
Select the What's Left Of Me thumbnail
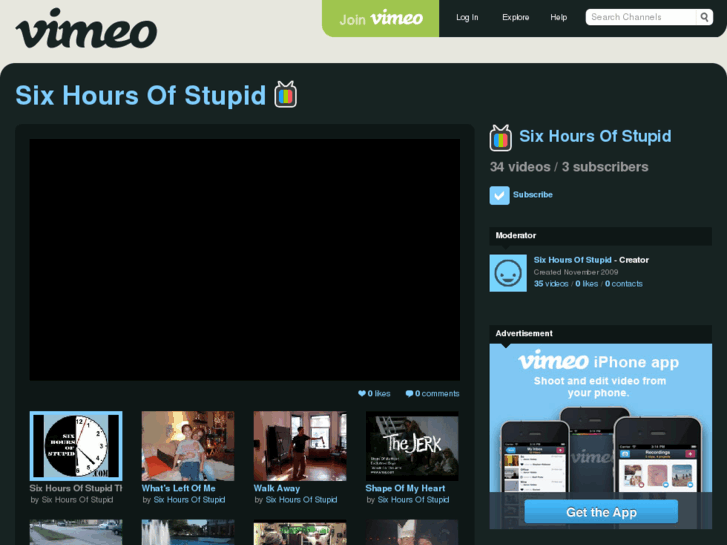click(x=188, y=446)
